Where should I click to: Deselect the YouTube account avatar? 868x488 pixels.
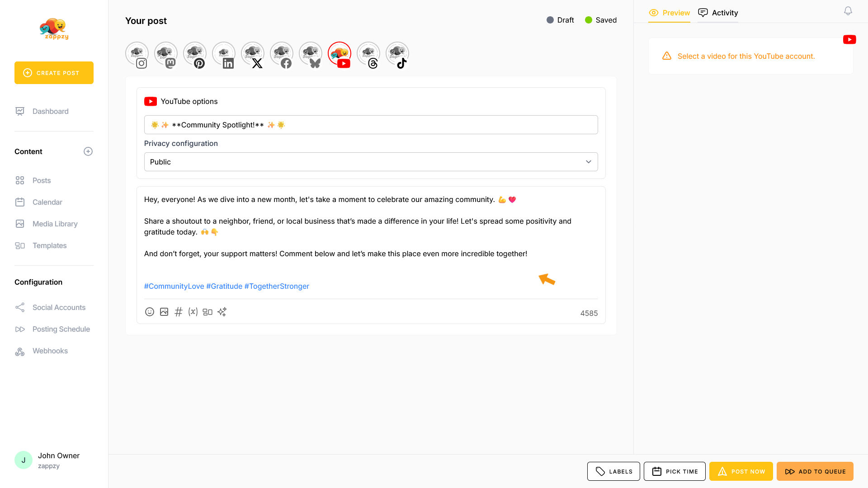[x=340, y=54]
